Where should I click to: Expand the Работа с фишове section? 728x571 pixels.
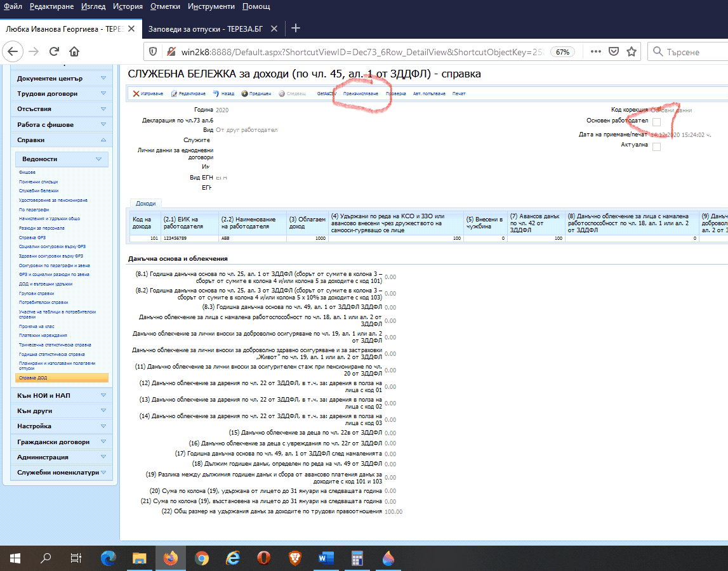(62, 124)
